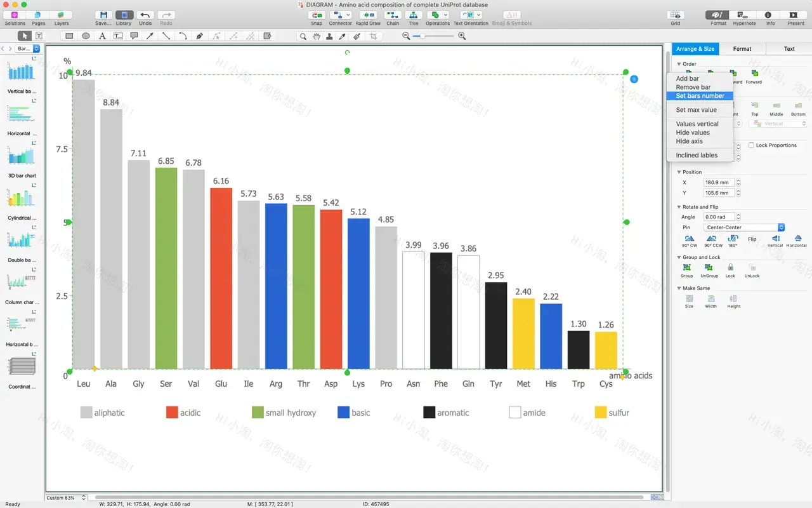Choose Set max value from the context menu
This screenshot has height=508, width=812.
pos(697,109)
